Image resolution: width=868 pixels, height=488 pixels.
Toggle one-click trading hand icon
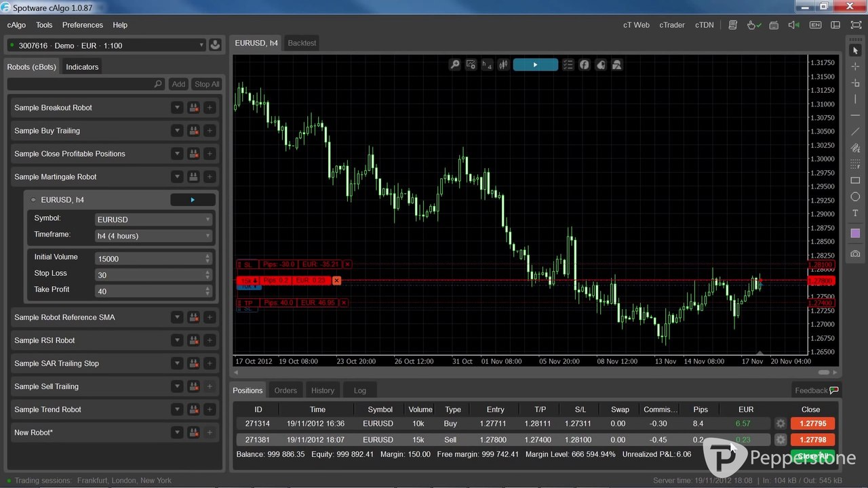pyautogui.click(x=753, y=25)
